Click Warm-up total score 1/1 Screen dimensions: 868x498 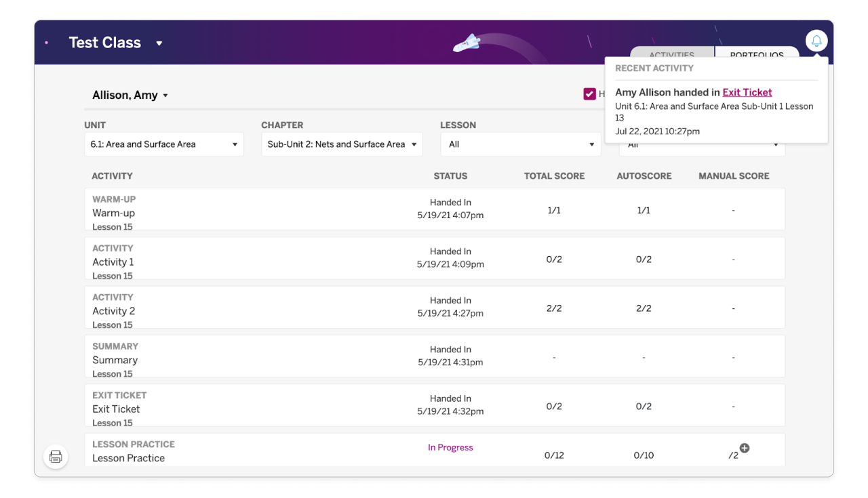[x=554, y=210]
